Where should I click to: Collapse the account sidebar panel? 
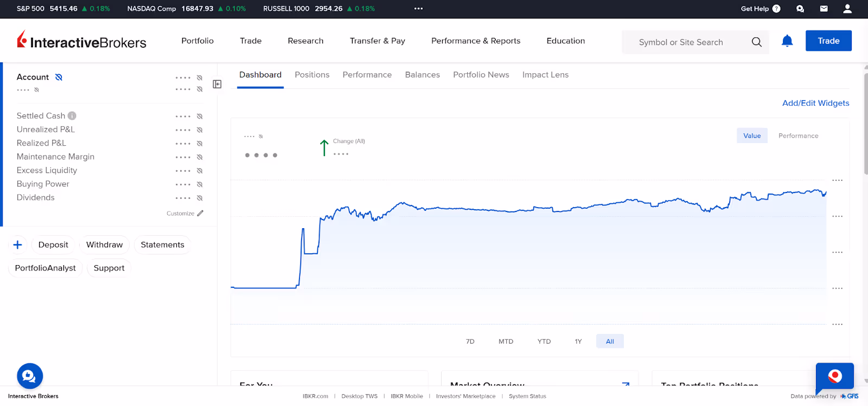point(217,84)
